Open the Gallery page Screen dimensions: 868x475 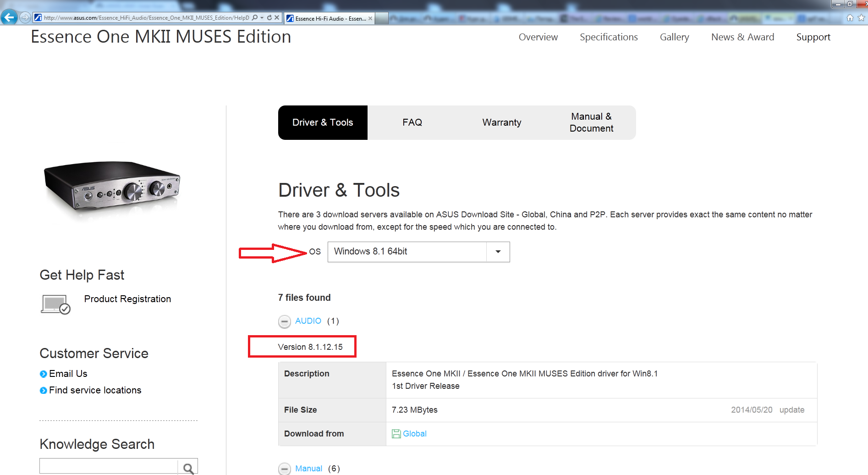click(x=674, y=37)
